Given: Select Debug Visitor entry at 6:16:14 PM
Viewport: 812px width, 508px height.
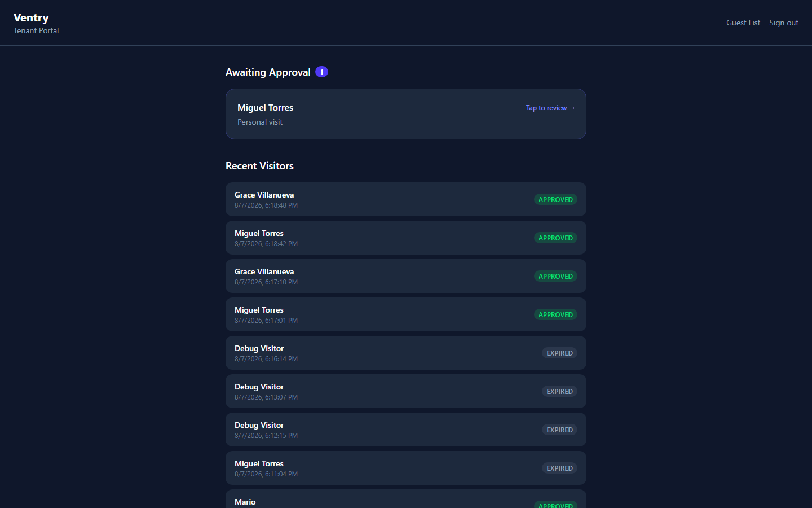Looking at the screenshot, I should [406, 353].
